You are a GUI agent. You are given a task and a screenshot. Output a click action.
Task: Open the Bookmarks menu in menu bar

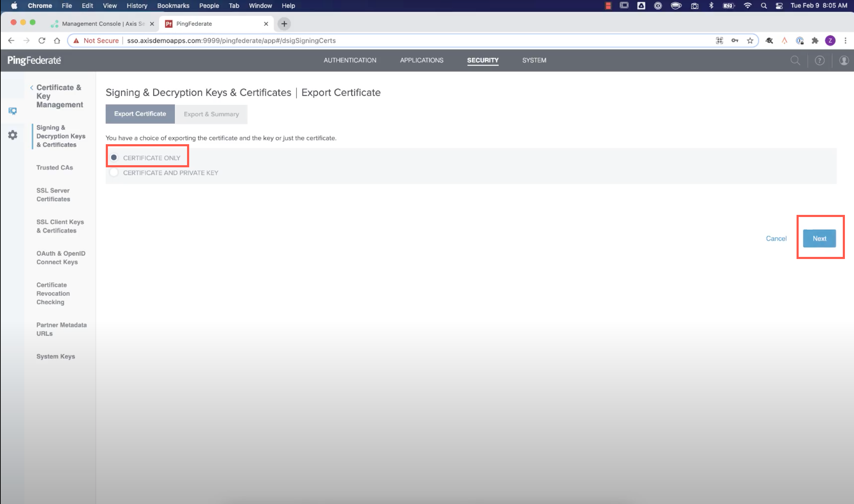point(173,6)
